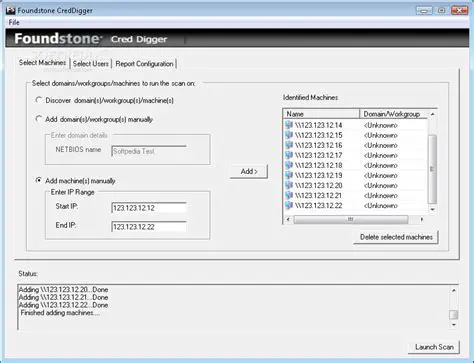Click the computer icon for \\123.123.12.17
The image size is (474, 363).
[289, 155]
